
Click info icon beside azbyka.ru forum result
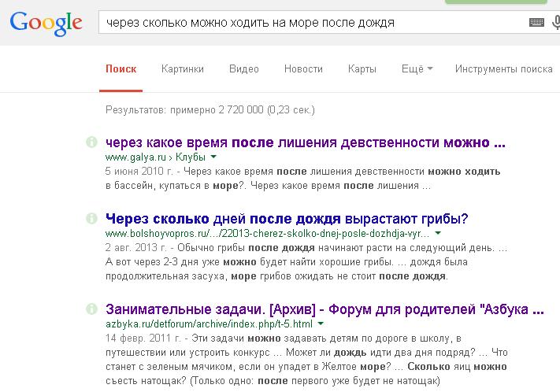(x=92, y=309)
